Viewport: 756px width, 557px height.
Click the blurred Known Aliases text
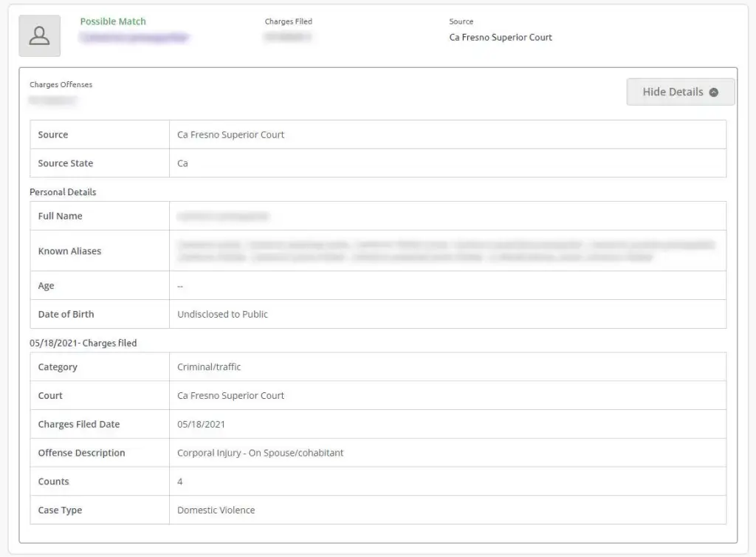(x=446, y=250)
